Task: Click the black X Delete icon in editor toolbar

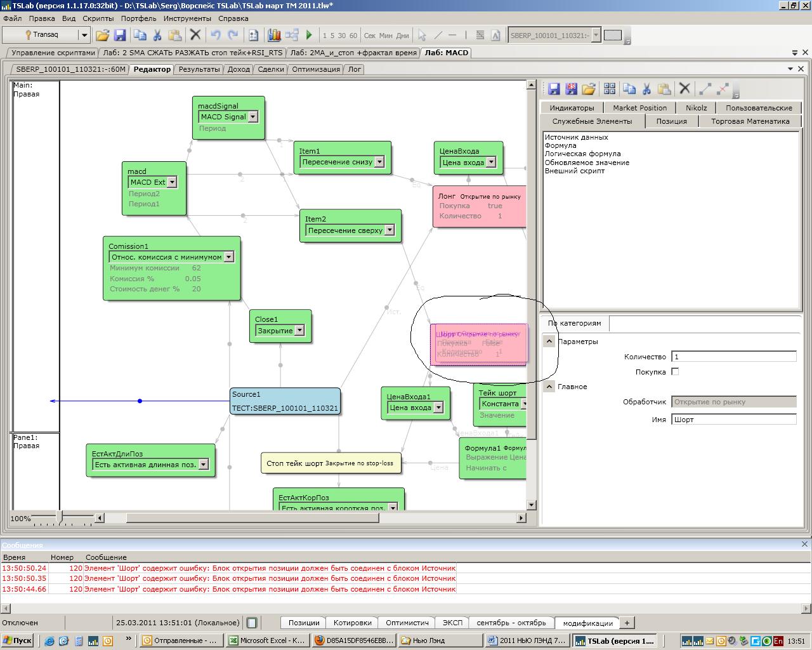Action: tap(684, 89)
